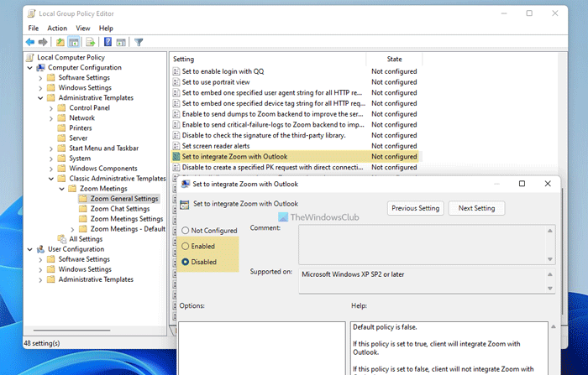The height and width of the screenshot is (375, 588).
Task: Select Zoom General Settings in tree
Action: pyautogui.click(x=124, y=199)
